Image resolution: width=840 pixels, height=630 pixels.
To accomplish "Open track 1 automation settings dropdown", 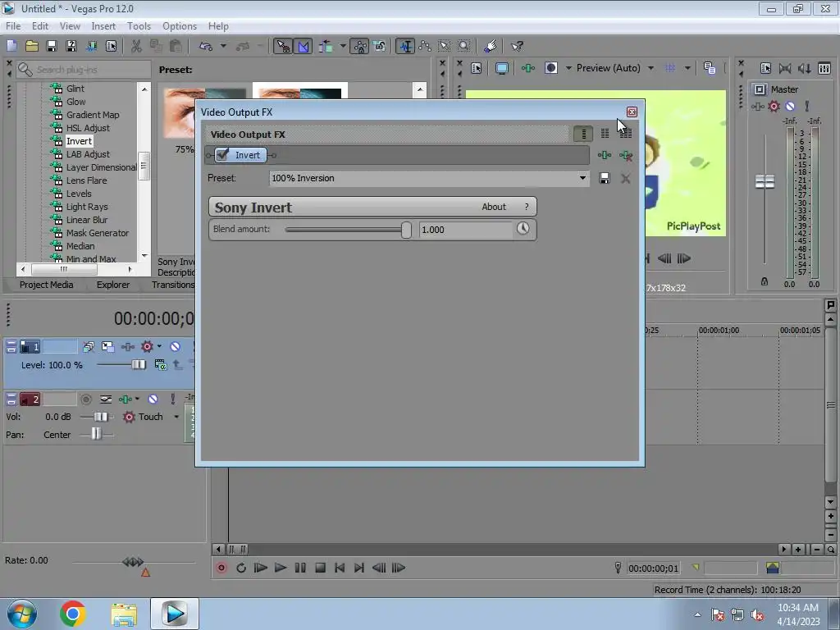I will [160, 346].
